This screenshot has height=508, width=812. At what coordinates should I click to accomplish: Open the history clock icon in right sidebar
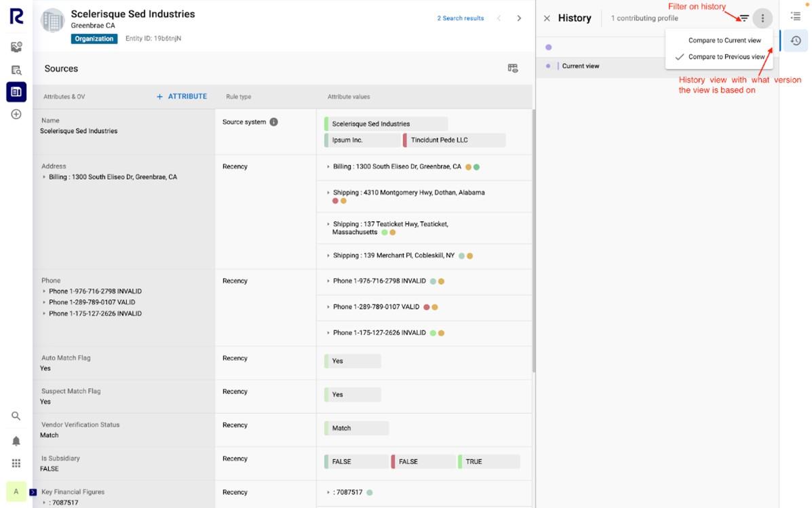click(794, 41)
